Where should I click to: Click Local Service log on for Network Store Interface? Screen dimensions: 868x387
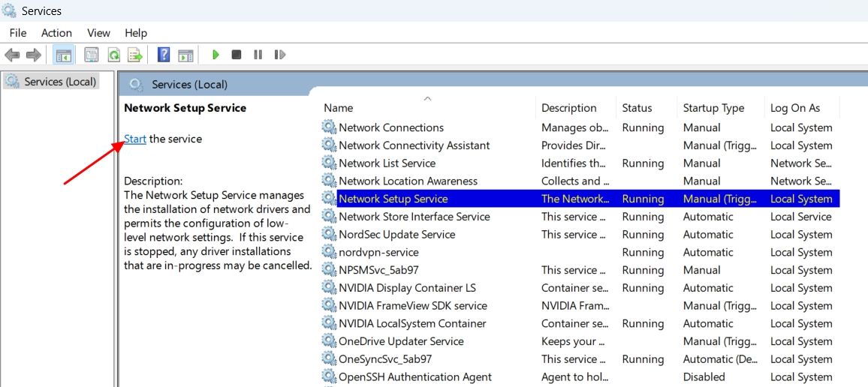point(800,217)
